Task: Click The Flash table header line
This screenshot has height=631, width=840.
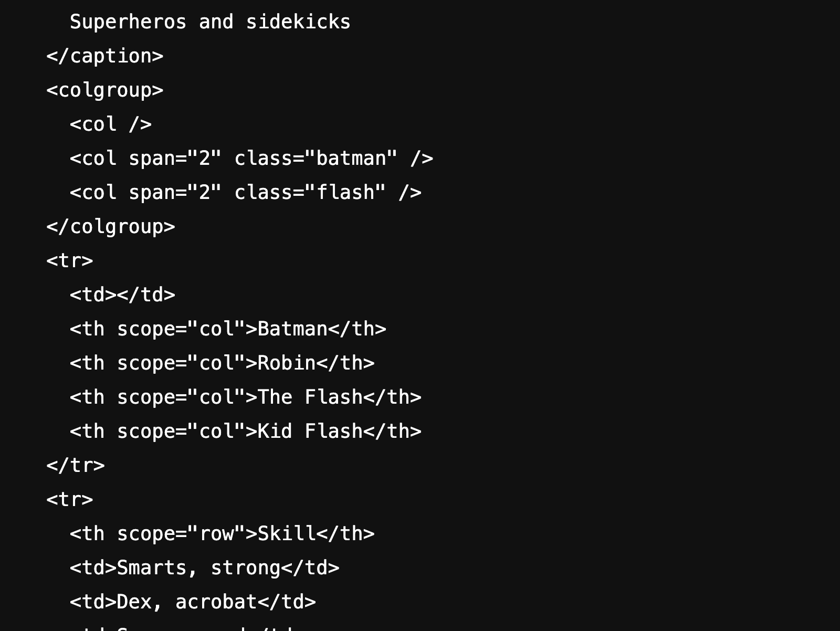Action: (x=246, y=397)
